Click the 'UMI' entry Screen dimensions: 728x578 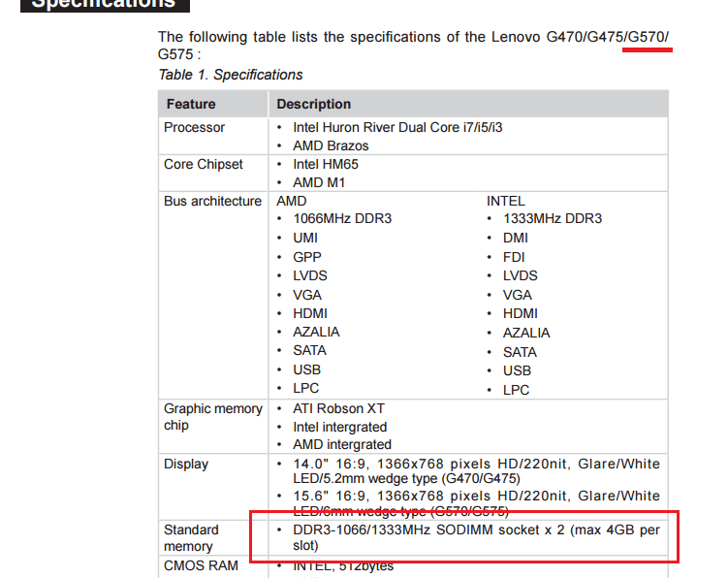point(305,238)
